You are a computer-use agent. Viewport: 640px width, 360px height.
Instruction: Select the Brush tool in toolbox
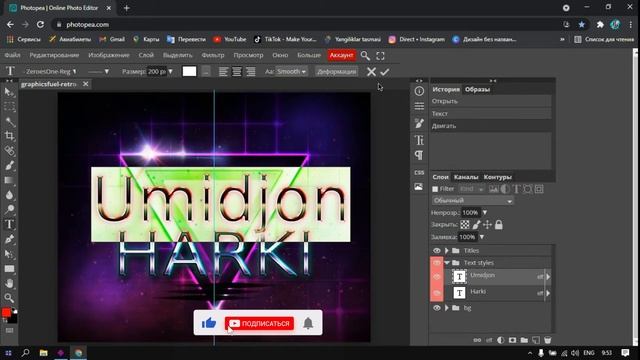coord(9,165)
